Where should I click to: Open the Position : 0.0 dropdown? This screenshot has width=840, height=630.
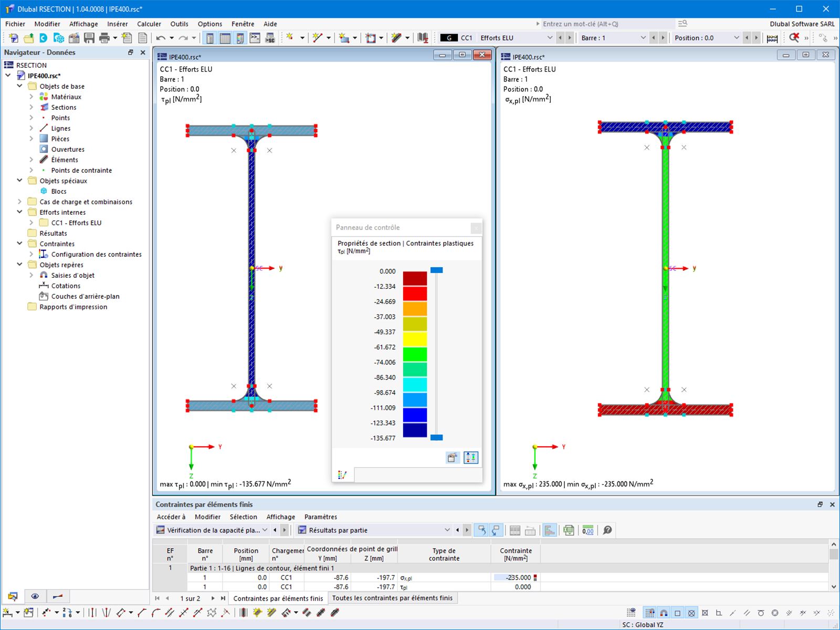point(737,38)
